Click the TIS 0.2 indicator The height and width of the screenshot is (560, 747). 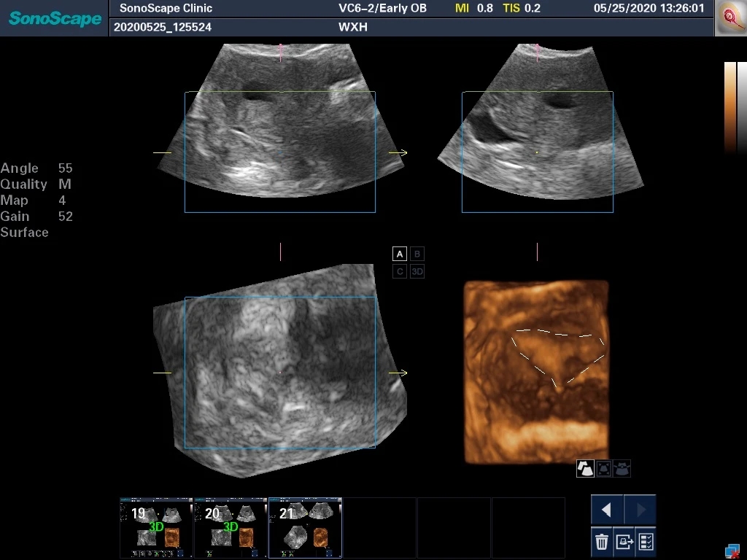pyautogui.click(x=522, y=8)
